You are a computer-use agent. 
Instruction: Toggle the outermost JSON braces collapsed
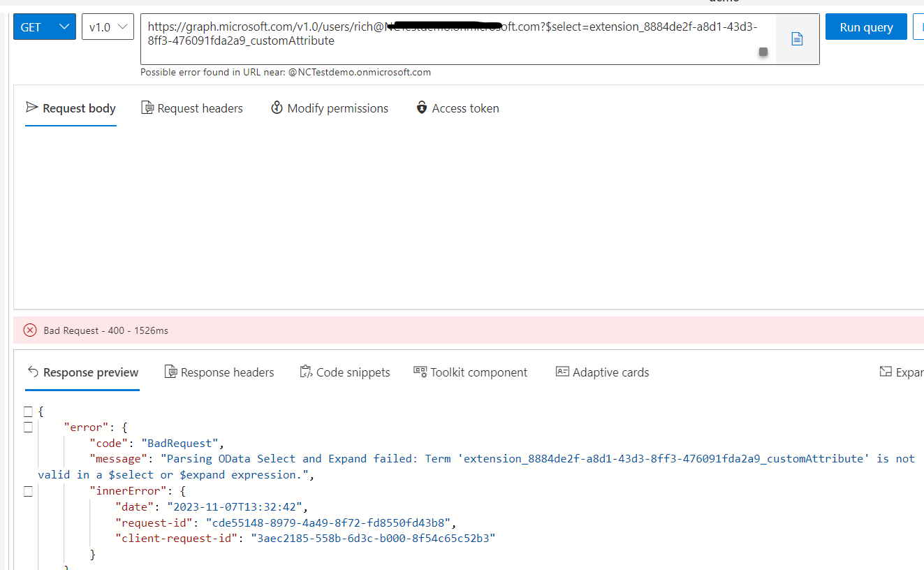click(x=28, y=411)
